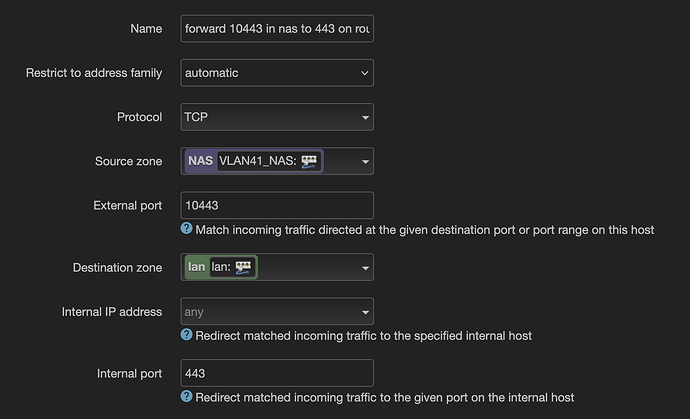Viewport: 690px width, 419px height.
Task: Click the arrow on the TCP protocol selector
Action: 365,118
